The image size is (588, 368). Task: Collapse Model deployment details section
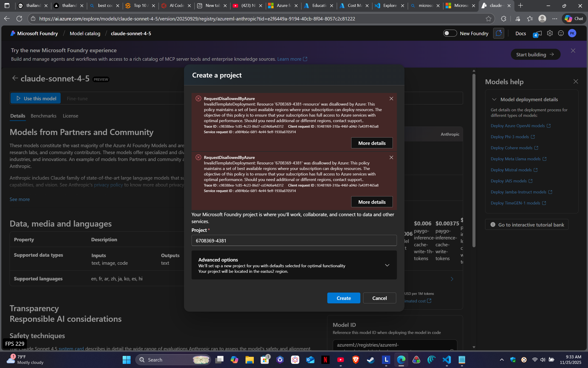tap(494, 99)
